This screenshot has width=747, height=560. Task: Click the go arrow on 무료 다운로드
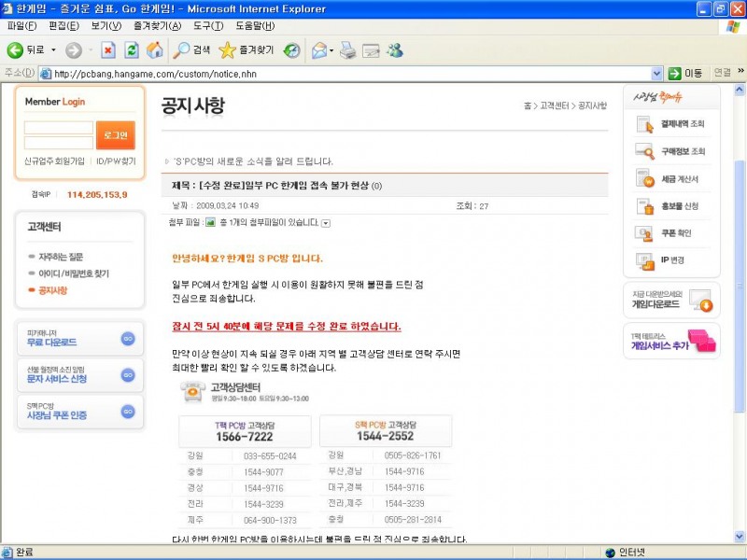tap(128, 339)
